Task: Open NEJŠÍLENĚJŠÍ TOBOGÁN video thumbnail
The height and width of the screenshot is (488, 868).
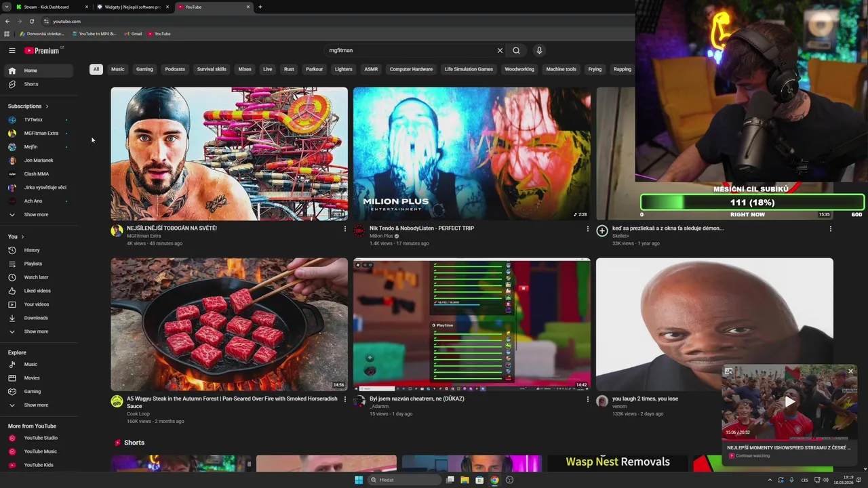Action: [x=229, y=154]
